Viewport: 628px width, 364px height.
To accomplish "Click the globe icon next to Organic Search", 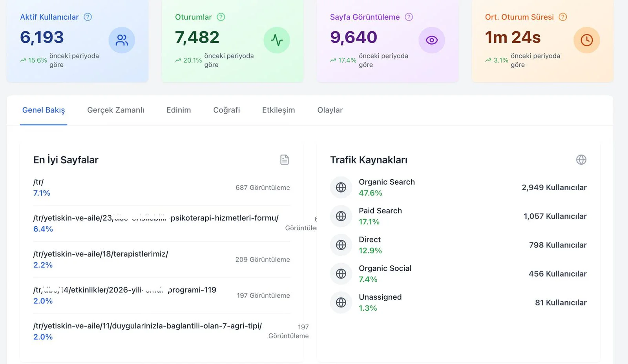I will pos(341,187).
